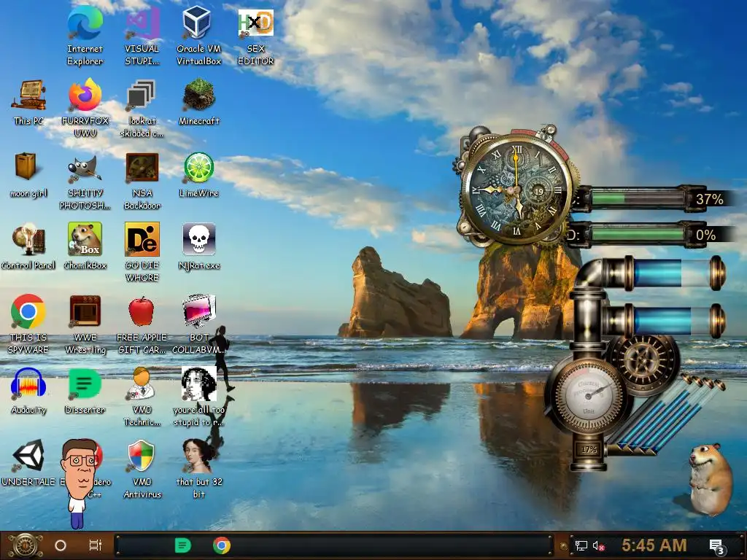The image size is (747, 560).
Task: Open the VMO Technic... desktop icon
Action: pyautogui.click(x=141, y=384)
